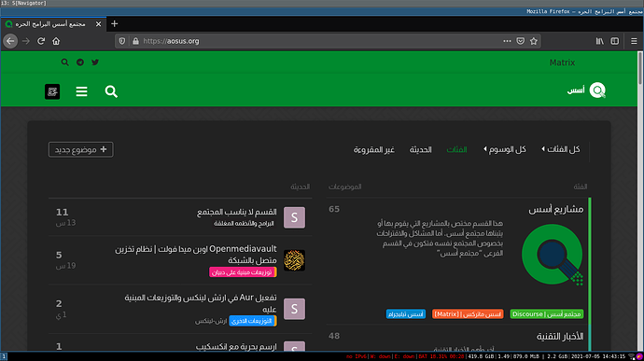The image size is (644, 361).
Task: Open topic القسم لا يناسب المجتمع
Action: 237,212
